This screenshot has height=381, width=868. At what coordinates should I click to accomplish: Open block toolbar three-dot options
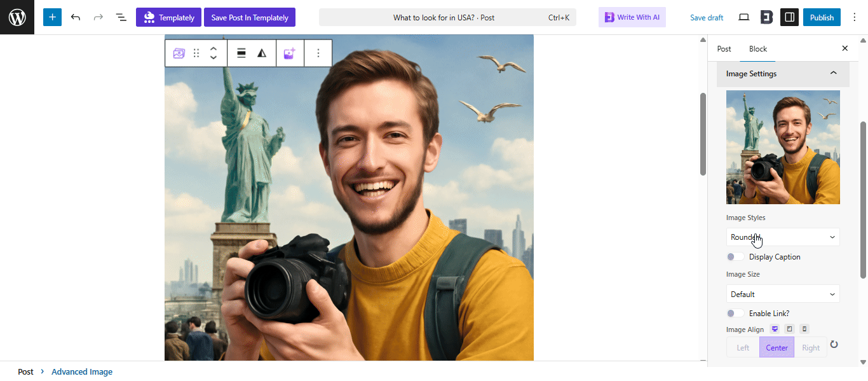[318, 53]
